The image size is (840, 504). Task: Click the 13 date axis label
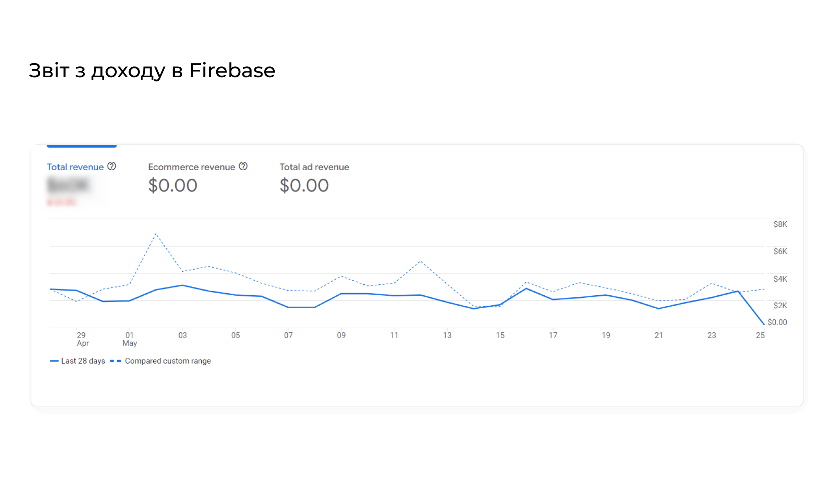pos(447,335)
